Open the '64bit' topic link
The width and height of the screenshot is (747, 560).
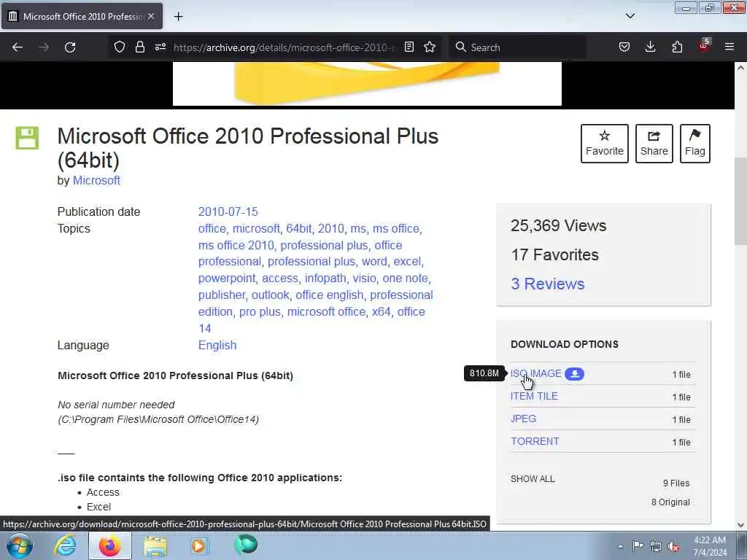pos(298,228)
